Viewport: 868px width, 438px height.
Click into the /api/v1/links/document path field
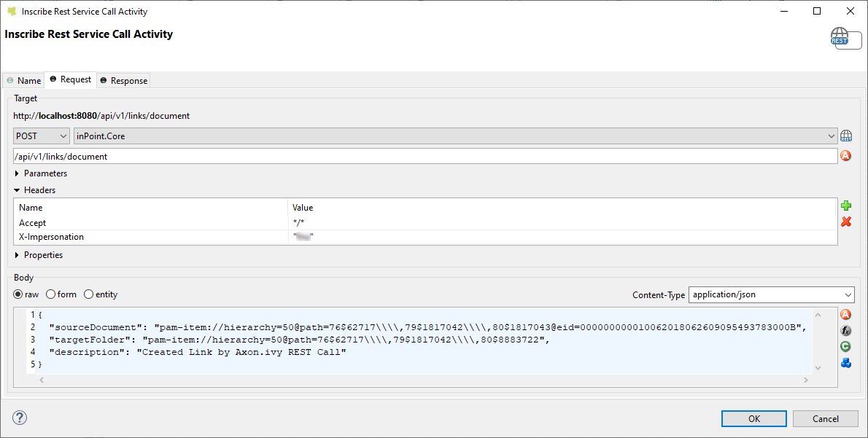425,156
